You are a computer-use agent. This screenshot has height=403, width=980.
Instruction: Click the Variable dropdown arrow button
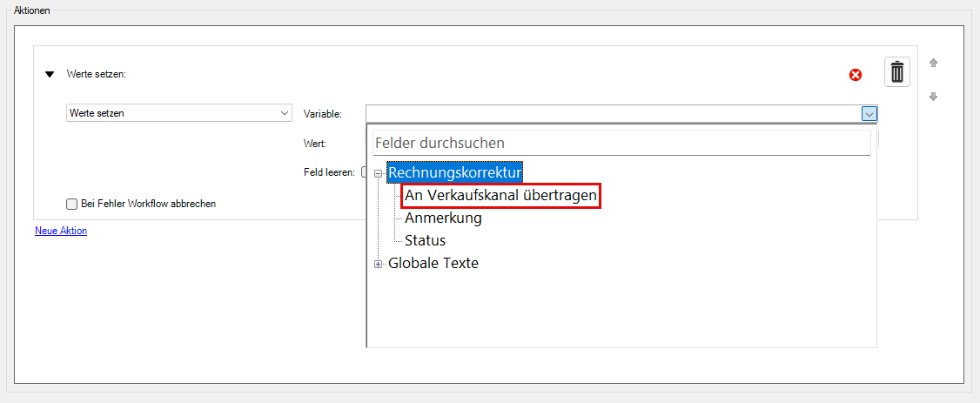click(868, 113)
